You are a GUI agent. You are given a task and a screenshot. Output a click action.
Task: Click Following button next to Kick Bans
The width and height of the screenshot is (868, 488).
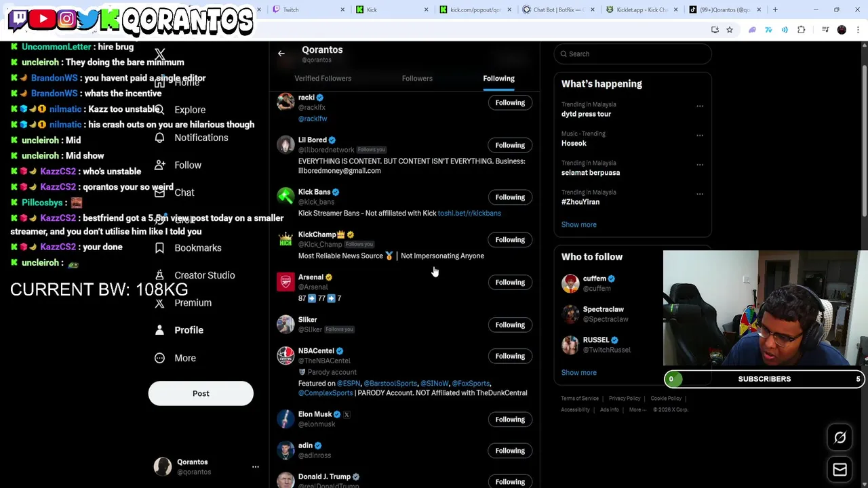[x=510, y=197]
